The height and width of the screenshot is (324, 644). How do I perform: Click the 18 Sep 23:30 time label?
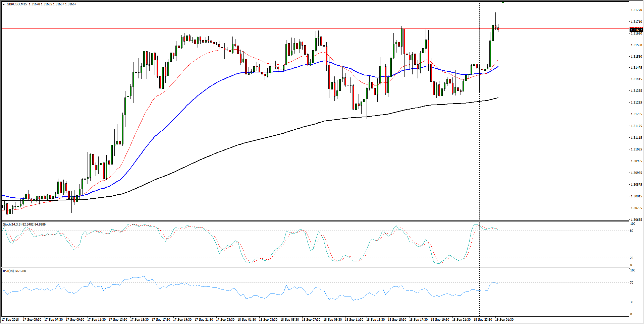(x=483, y=319)
